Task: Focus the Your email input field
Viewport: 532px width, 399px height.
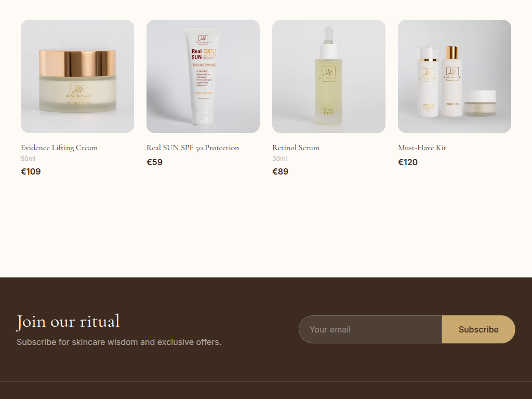Action: pos(370,329)
